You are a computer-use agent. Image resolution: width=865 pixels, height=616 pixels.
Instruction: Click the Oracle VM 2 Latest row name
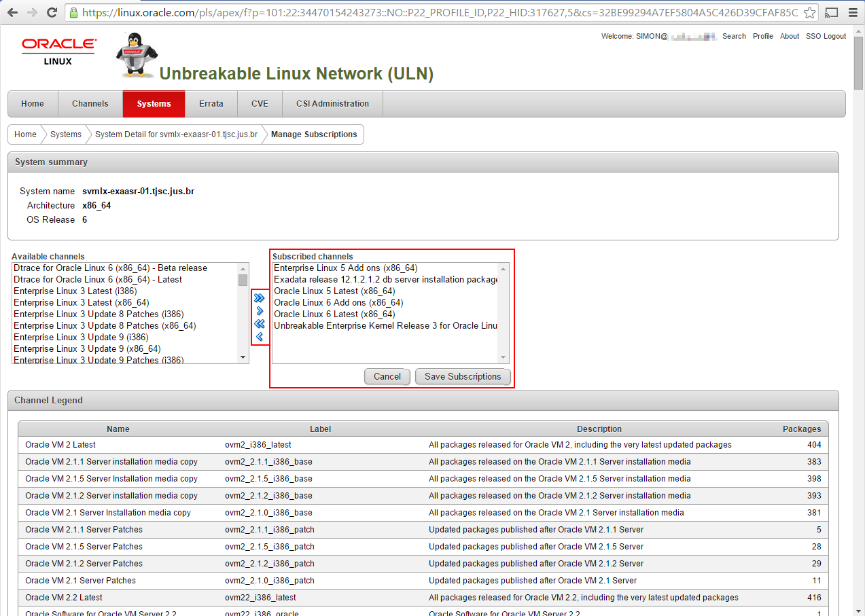(60, 445)
